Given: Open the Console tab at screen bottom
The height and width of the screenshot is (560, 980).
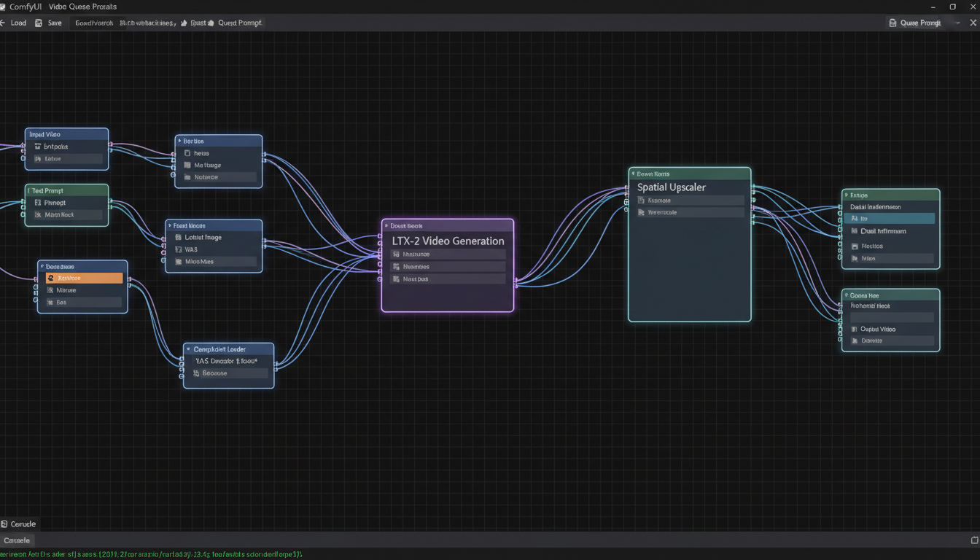Looking at the screenshot, I should tap(17, 540).
